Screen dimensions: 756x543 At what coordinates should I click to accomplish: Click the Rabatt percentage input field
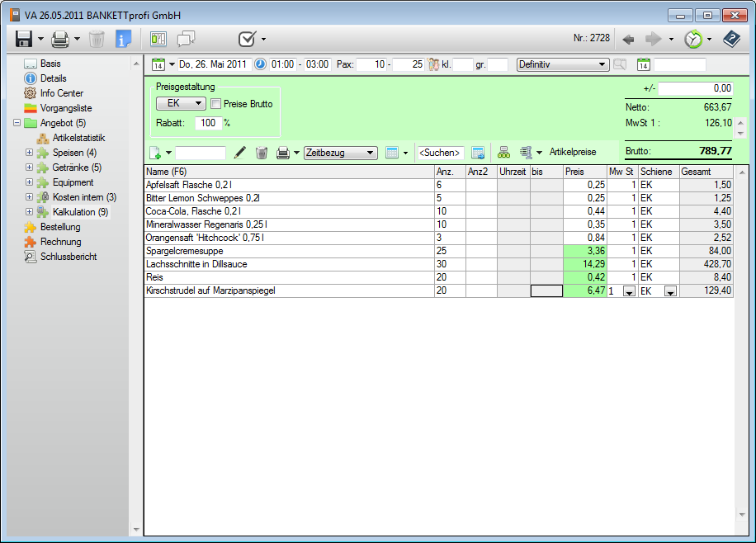coord(207,123)
